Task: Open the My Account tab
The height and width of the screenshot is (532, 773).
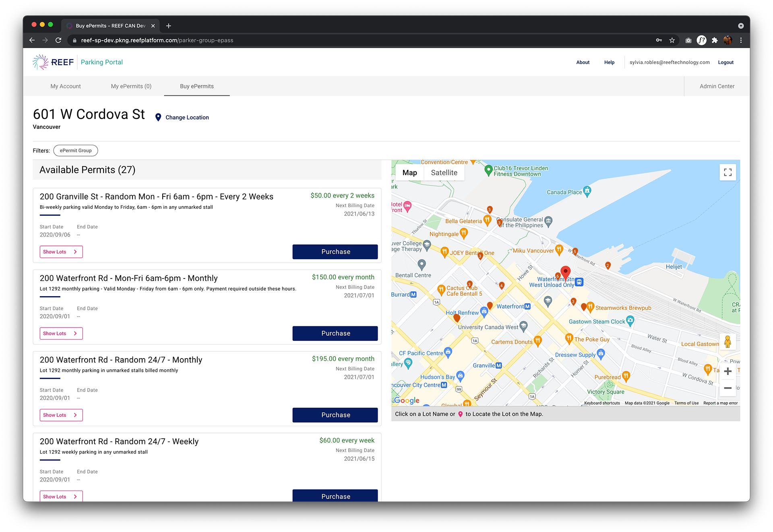Action: click(x=66, y=86)
